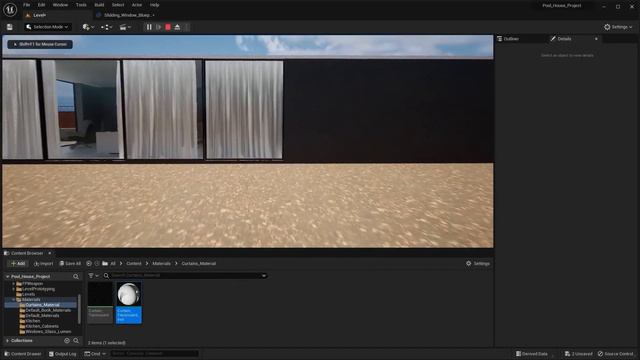Collapse the Materials folder

pyautogui.click(x=13, y=300)
